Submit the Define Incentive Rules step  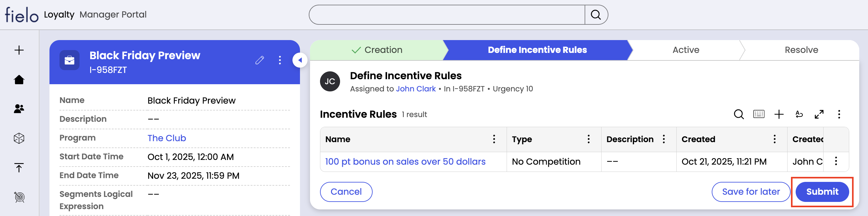pyautogui.click(x=822, y=191)
